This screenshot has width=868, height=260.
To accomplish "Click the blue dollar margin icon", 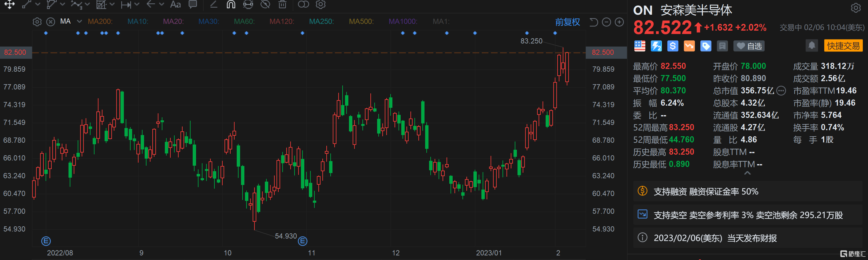I will point(673,46).
